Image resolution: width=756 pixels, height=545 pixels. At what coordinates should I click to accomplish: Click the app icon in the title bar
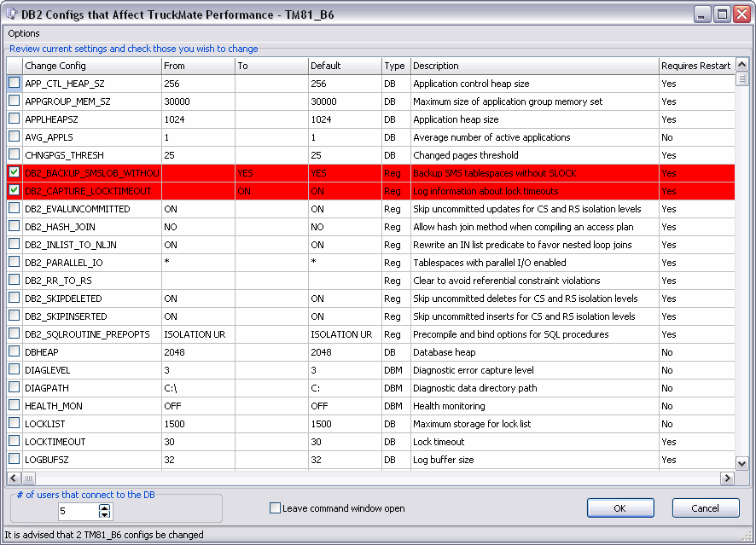[x=11, y=14]
